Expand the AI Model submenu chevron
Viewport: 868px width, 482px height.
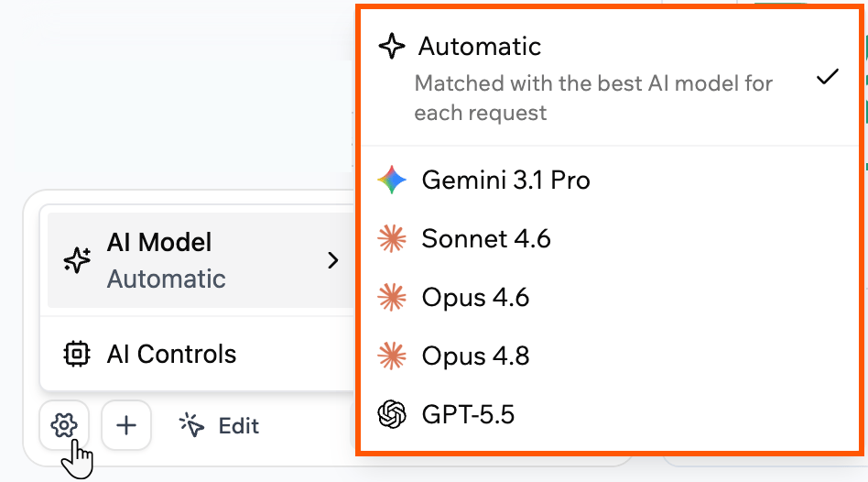(x=332, y=260)
